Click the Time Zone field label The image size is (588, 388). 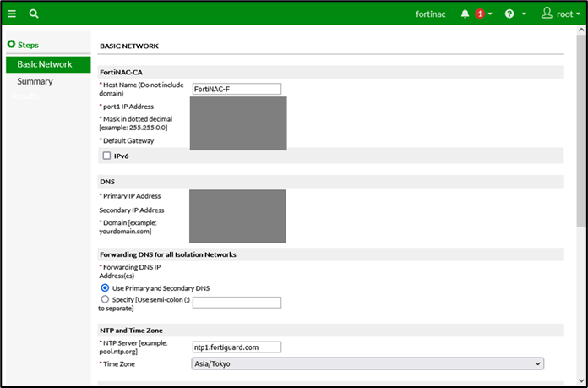(x=117, y=364)
